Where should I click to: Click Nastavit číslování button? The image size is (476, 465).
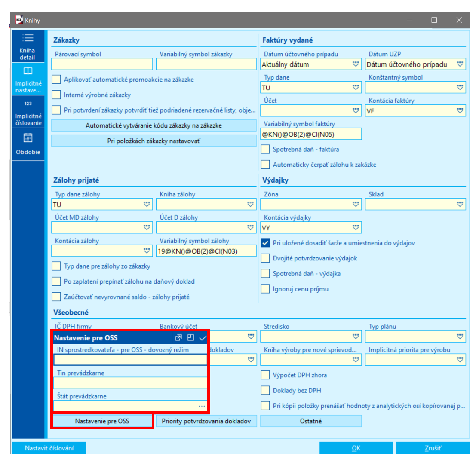click(x=49, y=448)
